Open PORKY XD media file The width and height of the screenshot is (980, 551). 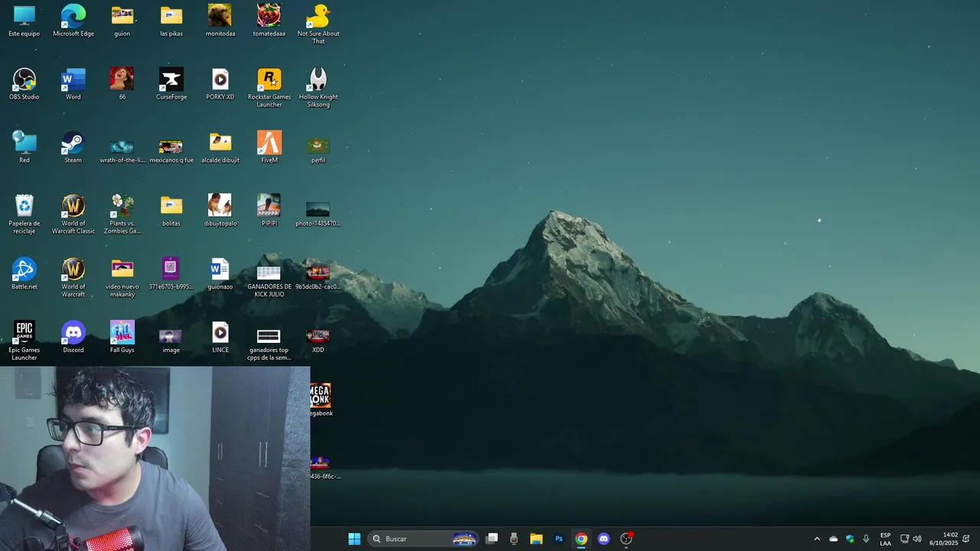(220, 84)
